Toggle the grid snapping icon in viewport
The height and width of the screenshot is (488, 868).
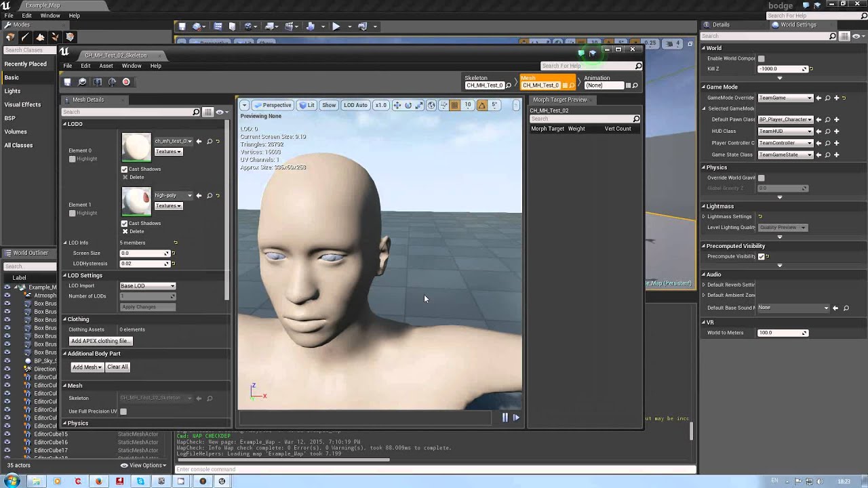(x=454, y=105)
